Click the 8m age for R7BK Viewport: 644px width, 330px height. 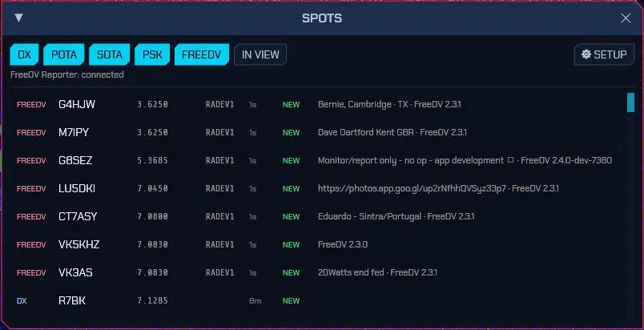255,301
